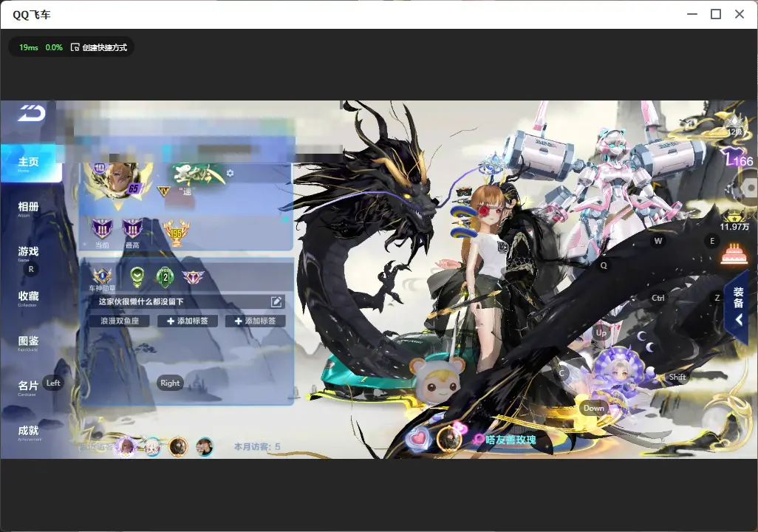View the 最高 rank badge
The width and height of the screenshot is (758, 532).
point(132,229)
